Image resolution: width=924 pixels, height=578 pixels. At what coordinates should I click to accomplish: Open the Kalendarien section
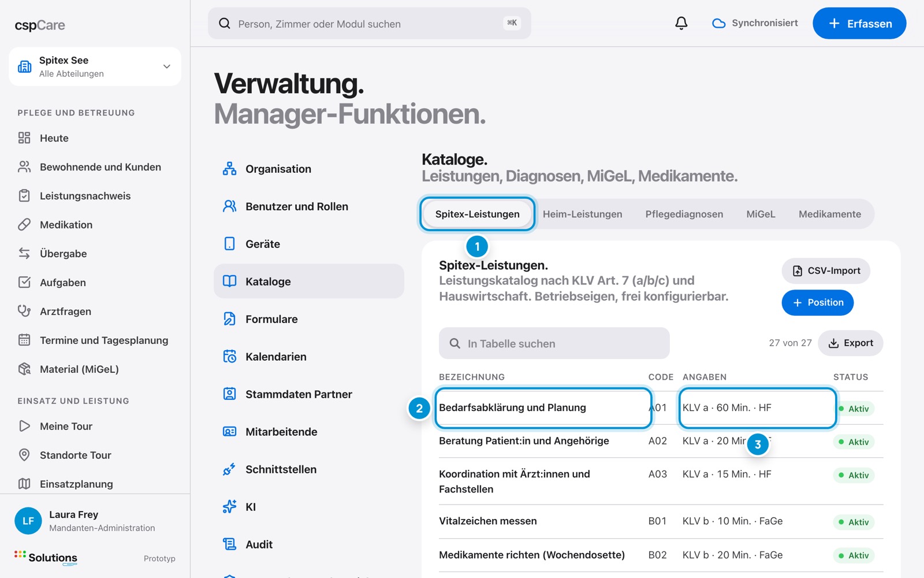[309, 357]
